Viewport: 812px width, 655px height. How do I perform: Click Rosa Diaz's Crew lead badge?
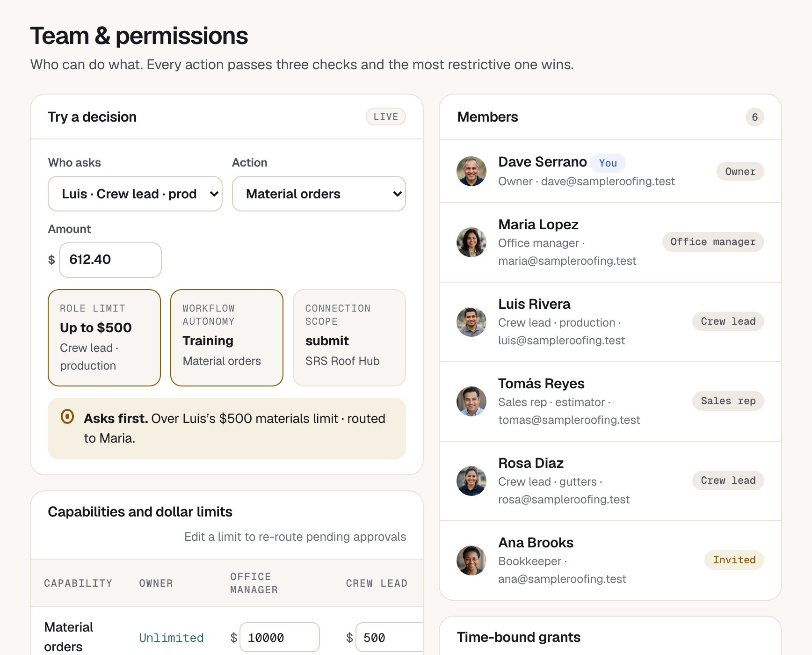click(x=728, y=480)
